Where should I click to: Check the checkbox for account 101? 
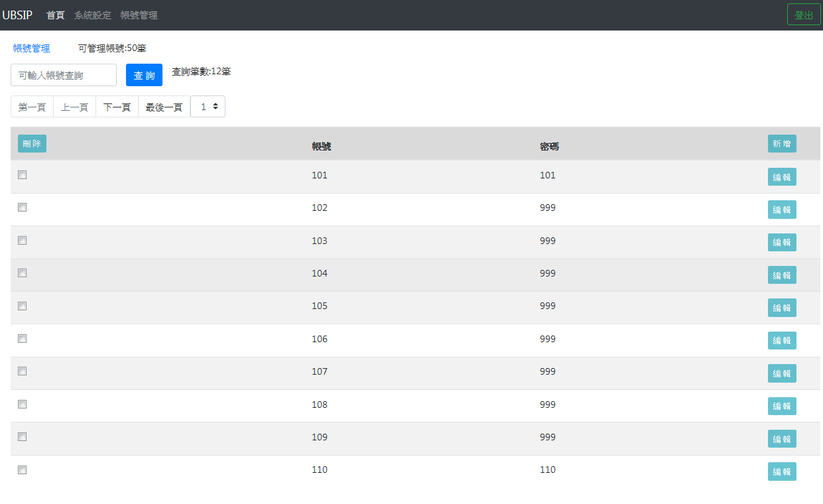tap(23, 175)
